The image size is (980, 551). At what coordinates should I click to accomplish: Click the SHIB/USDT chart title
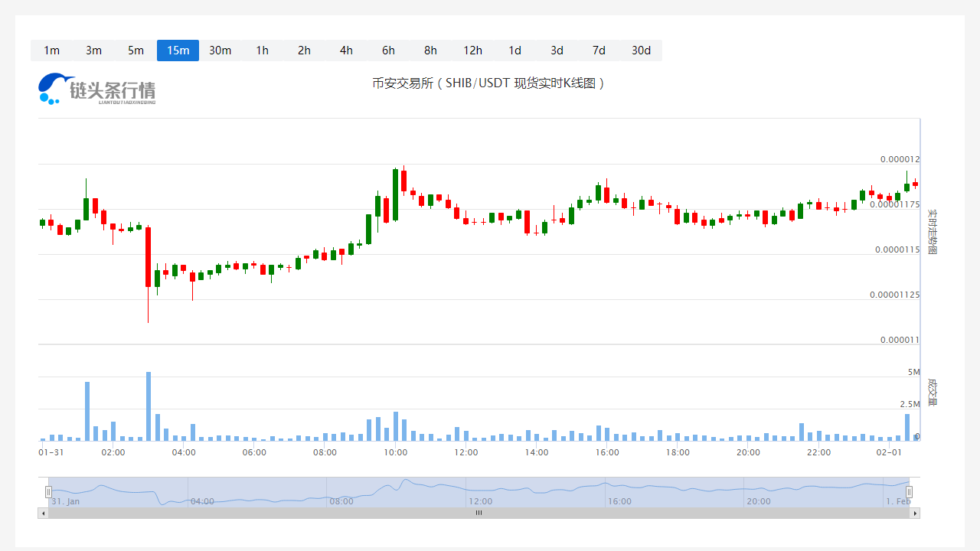pyautogui.click(x=488, y=83)
